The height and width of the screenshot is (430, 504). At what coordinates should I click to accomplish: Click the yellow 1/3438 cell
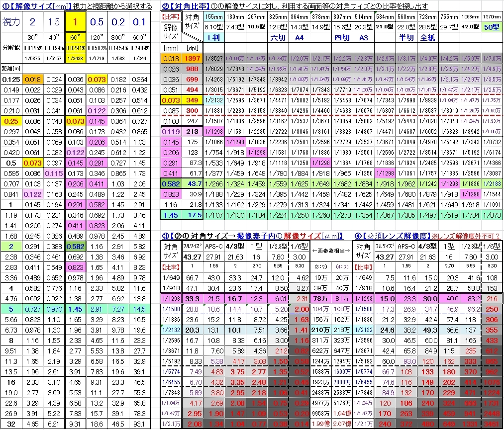pos(75,59)
